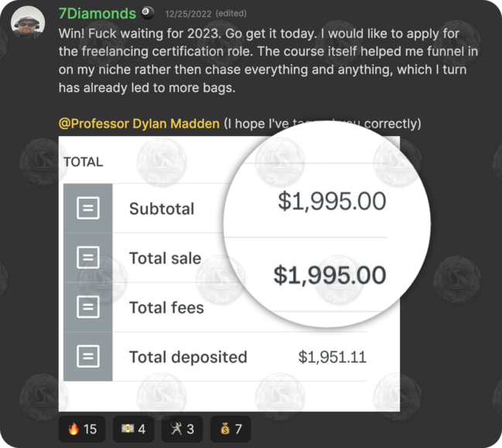Click the @Professor Dylan Madden mention
Viewport: 502px width, 448px height.
coord(139,124)
